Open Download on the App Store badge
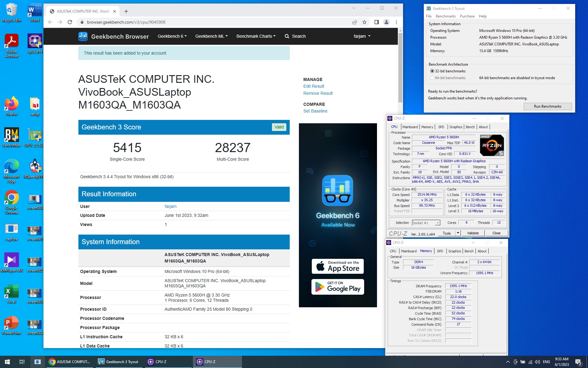 pos(338,266)
